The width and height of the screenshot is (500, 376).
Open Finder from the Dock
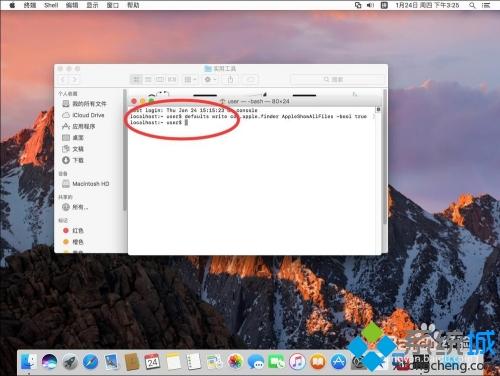29,362
